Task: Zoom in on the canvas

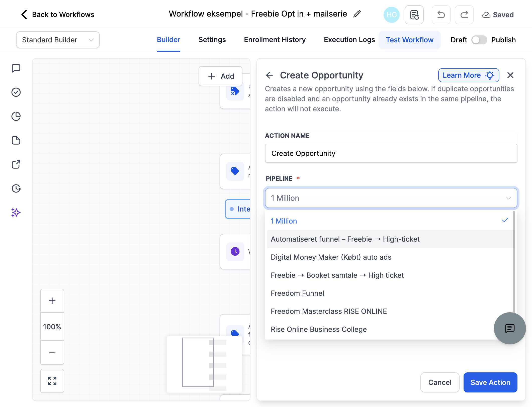Action: (52, 301)
